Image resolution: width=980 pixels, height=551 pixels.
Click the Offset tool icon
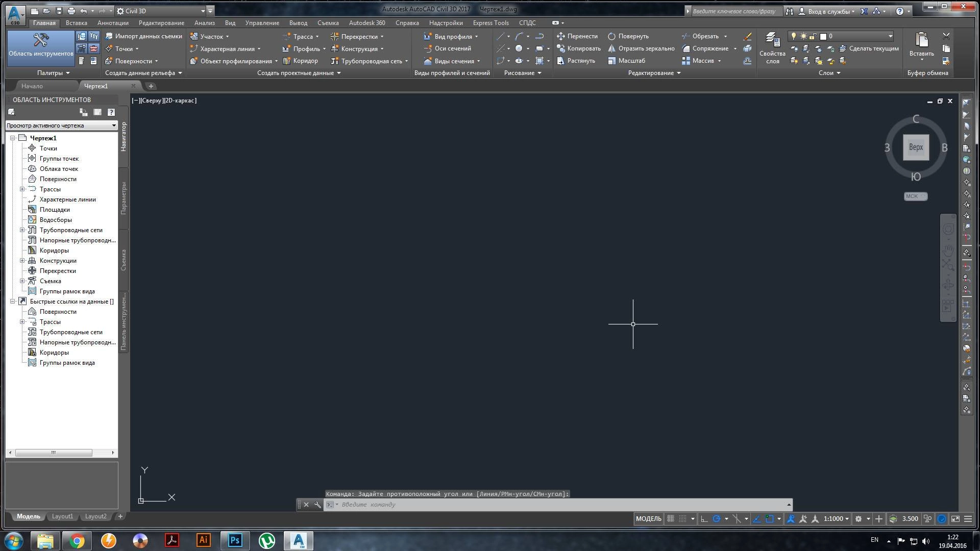(x=747, y=61)
